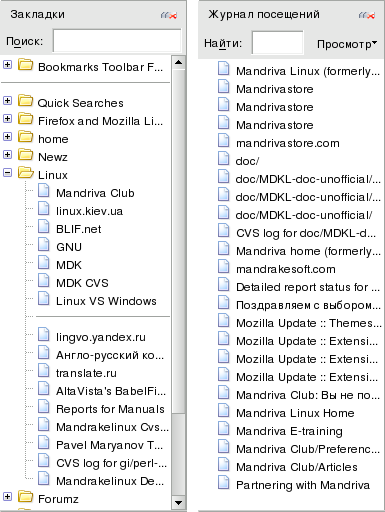Open the Mandrakelinux Cvs bookmark
This screenshot has width=385, height=512.
tap(112, 427)
